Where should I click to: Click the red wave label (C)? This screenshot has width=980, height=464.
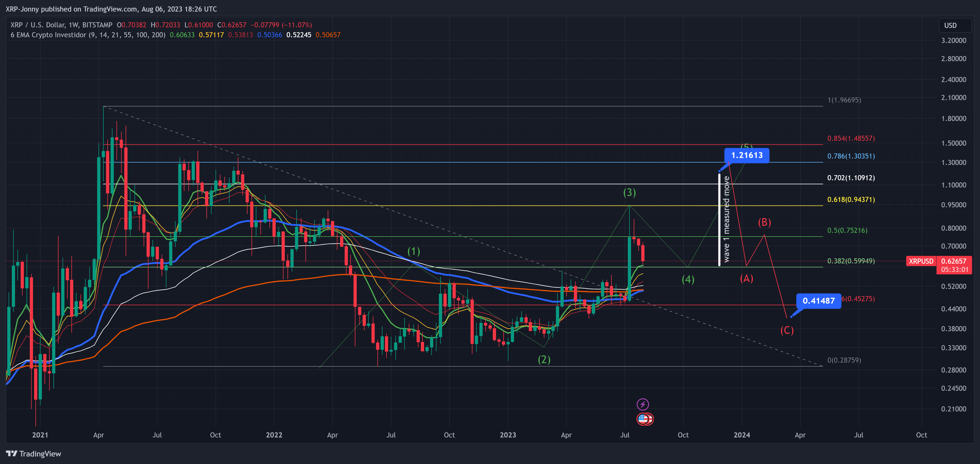tap(787, 330)
